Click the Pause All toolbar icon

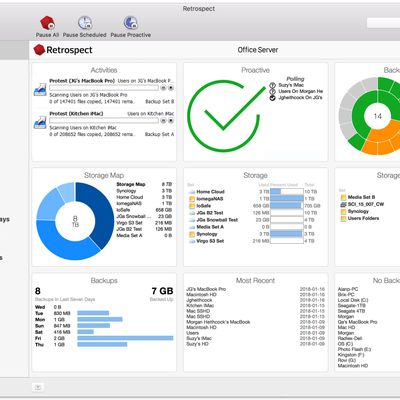[47, 23]
